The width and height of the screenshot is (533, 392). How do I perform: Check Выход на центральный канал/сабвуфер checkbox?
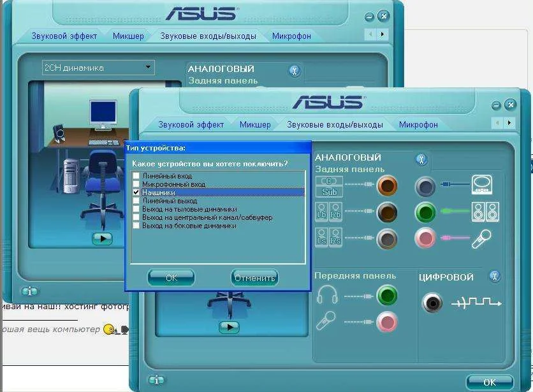[136, 217]
